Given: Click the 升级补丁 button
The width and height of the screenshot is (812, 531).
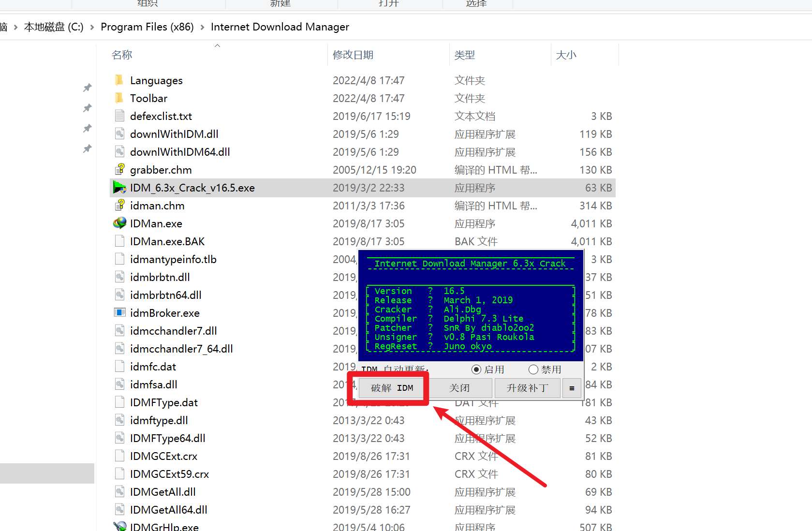Looking at the screenshot, I should coord(527,388).
